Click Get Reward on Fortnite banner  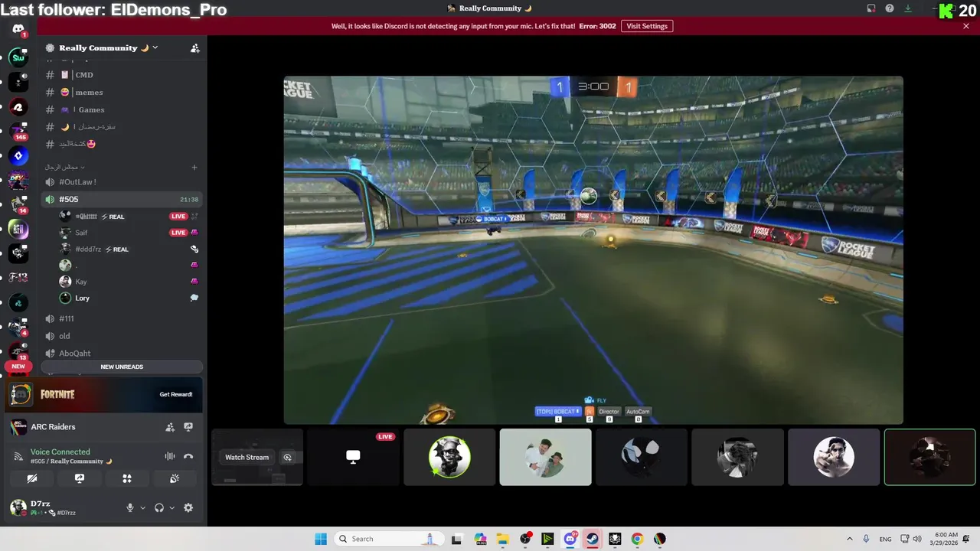175,394
